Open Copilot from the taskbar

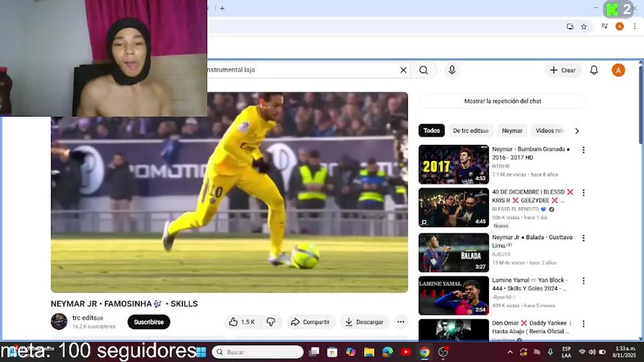point(351,352)
